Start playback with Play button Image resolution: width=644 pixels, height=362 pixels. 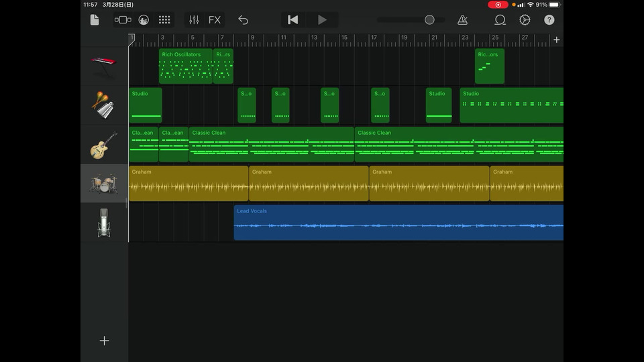pyautogui.click(x=323, y=19)
